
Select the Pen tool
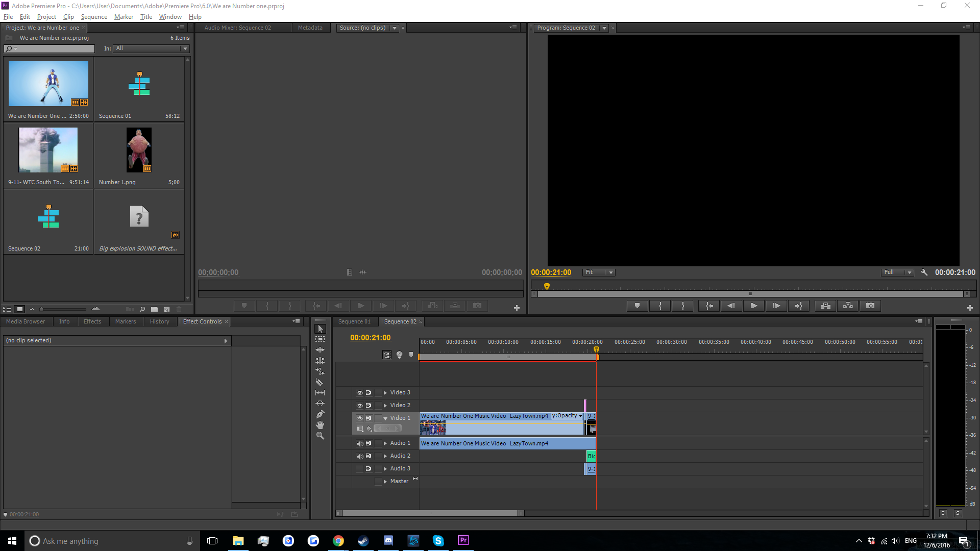pos(320,414)
